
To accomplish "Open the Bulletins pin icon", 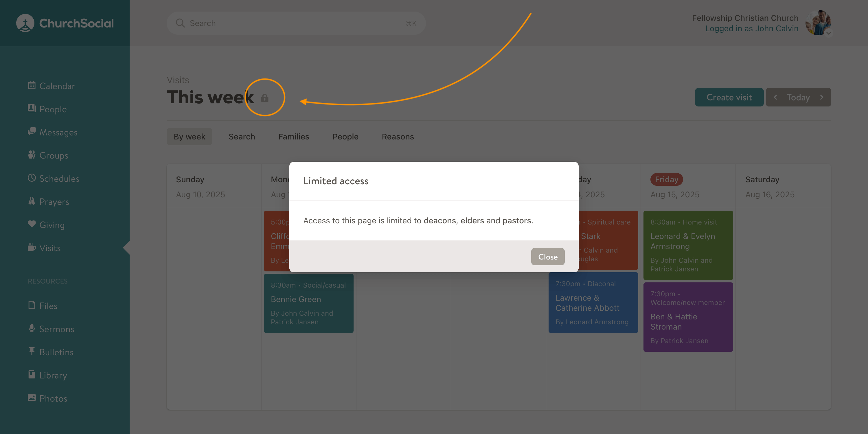I will [x=32, y=352].
